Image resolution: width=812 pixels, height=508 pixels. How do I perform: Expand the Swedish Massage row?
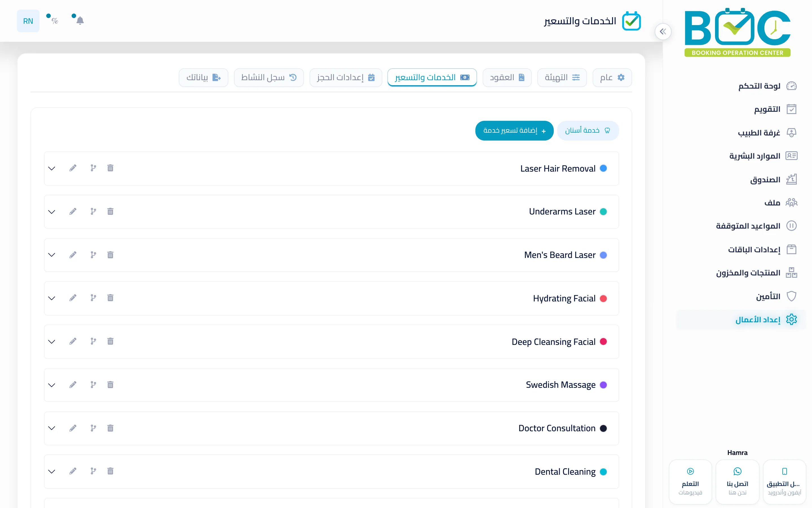[52, 385]
